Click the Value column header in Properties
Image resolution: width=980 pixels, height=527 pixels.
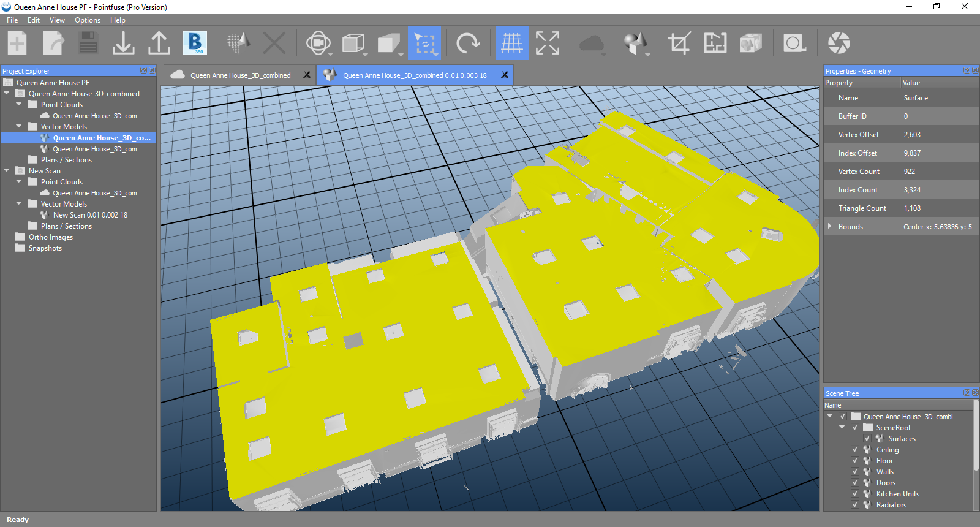[x=940, y=83]
